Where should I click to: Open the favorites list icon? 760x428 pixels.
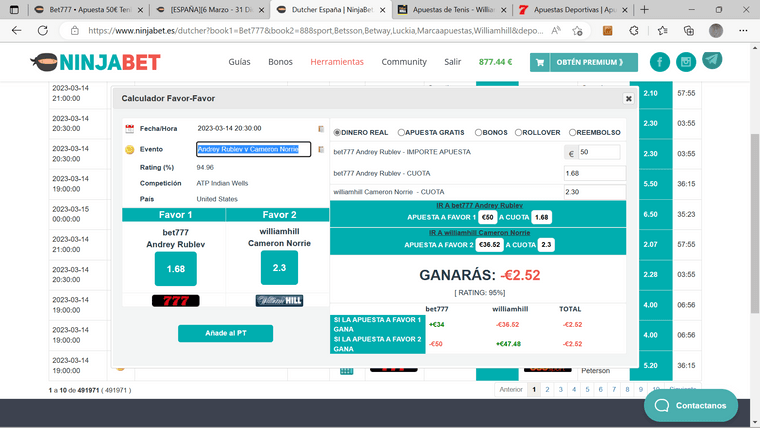(x=663, y=31)
